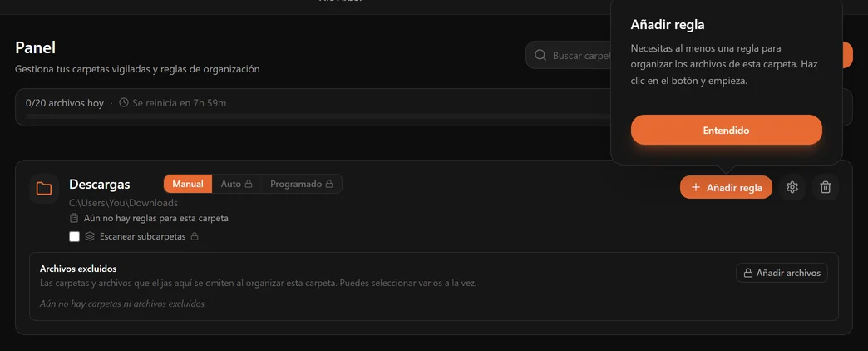Click path C:\Users\You\Downloads
868x351 pixels.
tap(123, 203)
